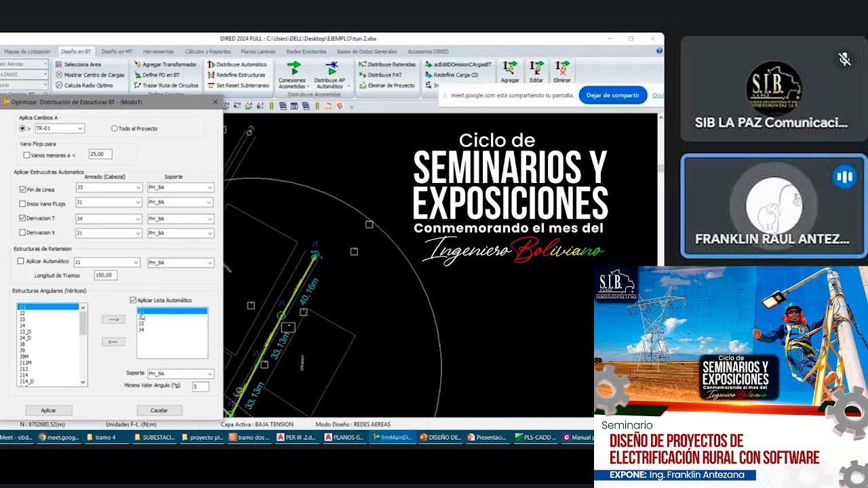Click Eliminar de Proyecto ribbon tool
The height and width of the screenshot is (488, 868).
point(386,85)
